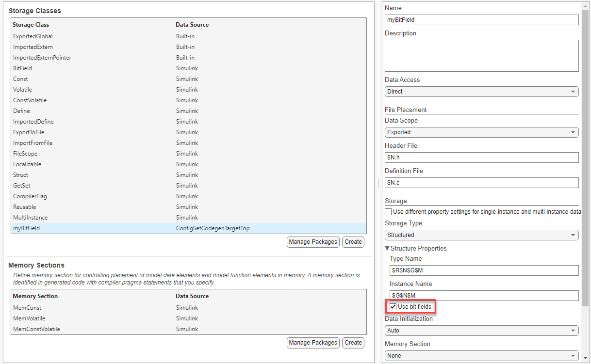This screenshot has width=591, height=364.
Task: Click the Name input field
Action: pos(481,20)
